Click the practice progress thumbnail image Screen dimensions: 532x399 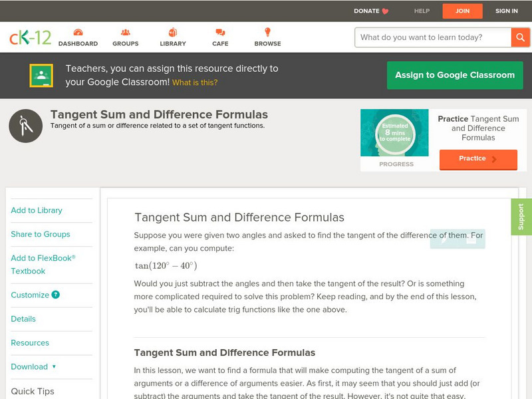pyautogui.click(x=394, y=132)
